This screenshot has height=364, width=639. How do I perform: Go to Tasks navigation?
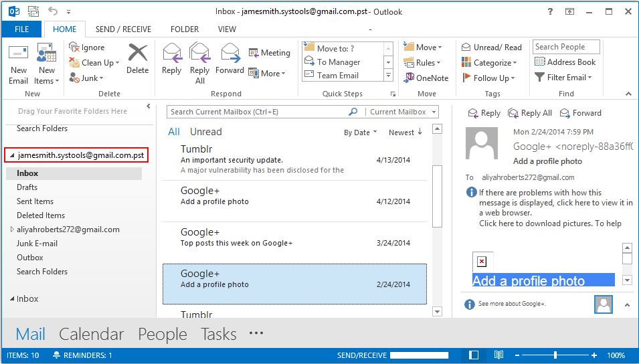(218, 335)
